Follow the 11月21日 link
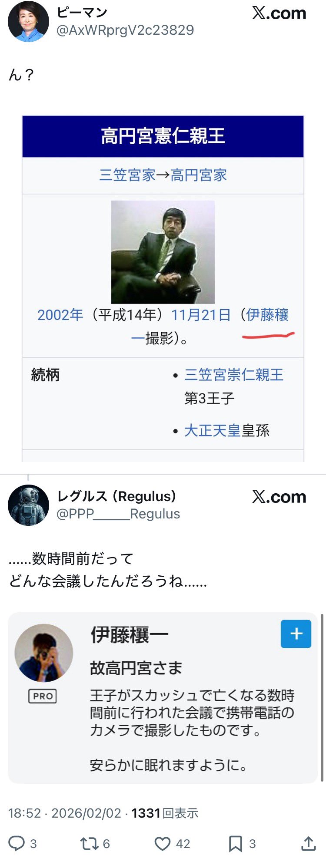 coord(201,315)
